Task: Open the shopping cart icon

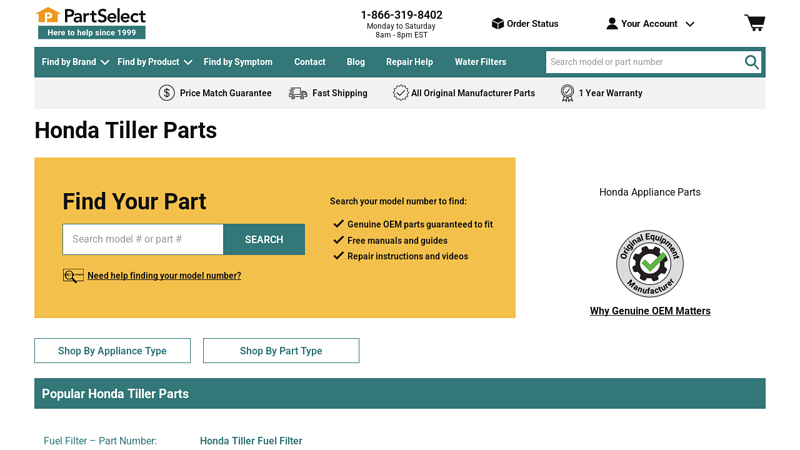Action: coord(754,23)
